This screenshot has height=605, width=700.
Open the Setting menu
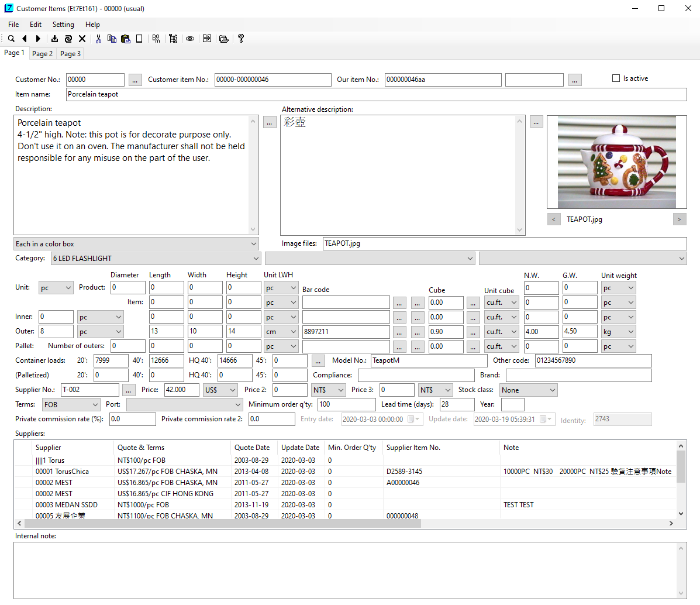tap(63, 25)
